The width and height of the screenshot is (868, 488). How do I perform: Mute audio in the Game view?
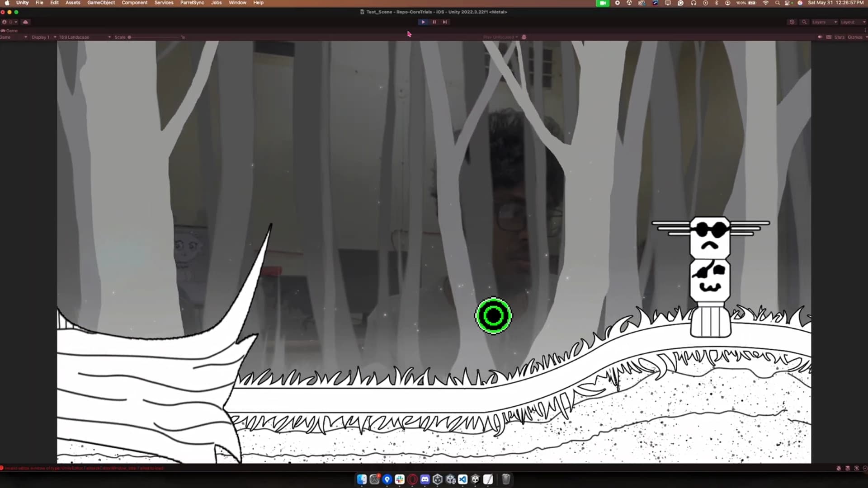[820, 37]
